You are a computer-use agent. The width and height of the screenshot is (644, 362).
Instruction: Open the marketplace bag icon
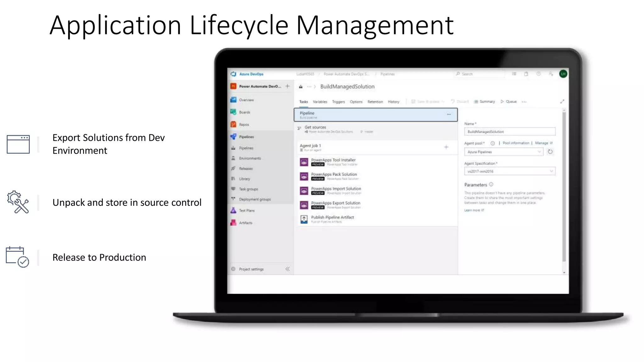point(526,74)
